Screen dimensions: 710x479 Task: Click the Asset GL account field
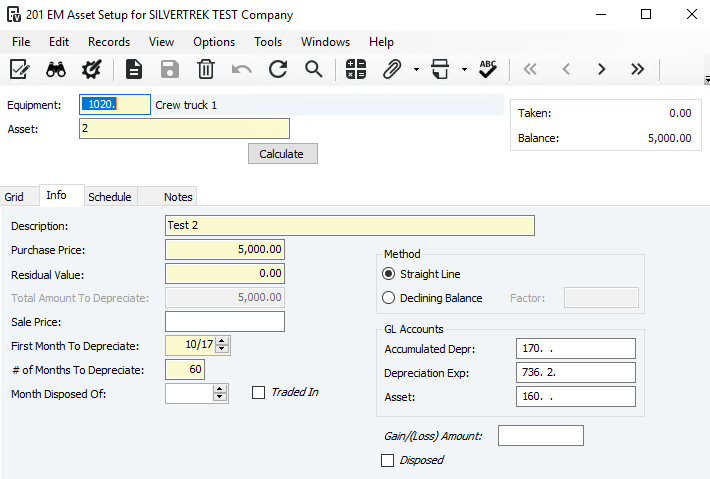[x=576, y=397]
